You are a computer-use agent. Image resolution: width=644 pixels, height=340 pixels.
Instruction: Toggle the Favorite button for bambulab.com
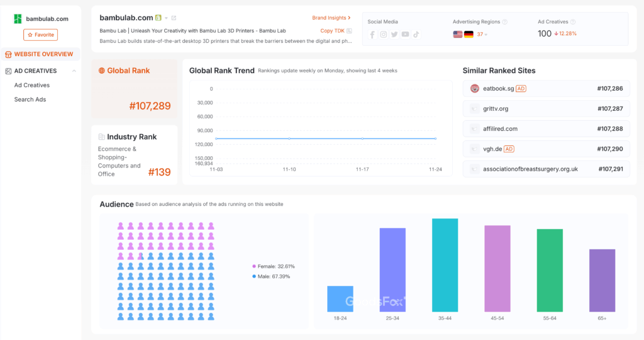40,35
